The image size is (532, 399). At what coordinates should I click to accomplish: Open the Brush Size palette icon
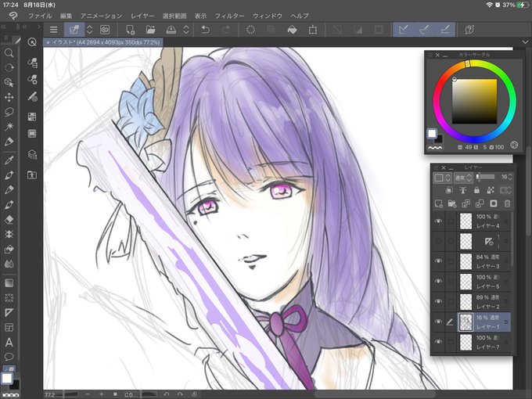(32, 97)
